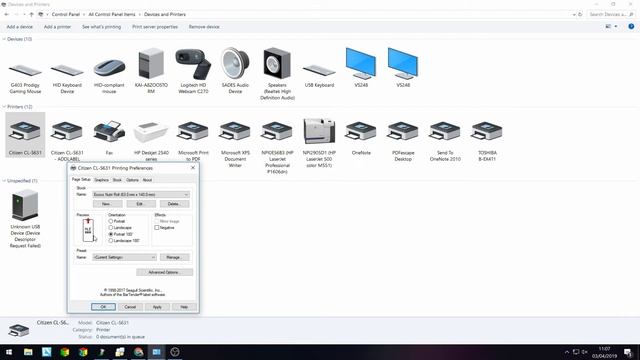
Task: Collapse the Unspecified group header
Action: 4,181
